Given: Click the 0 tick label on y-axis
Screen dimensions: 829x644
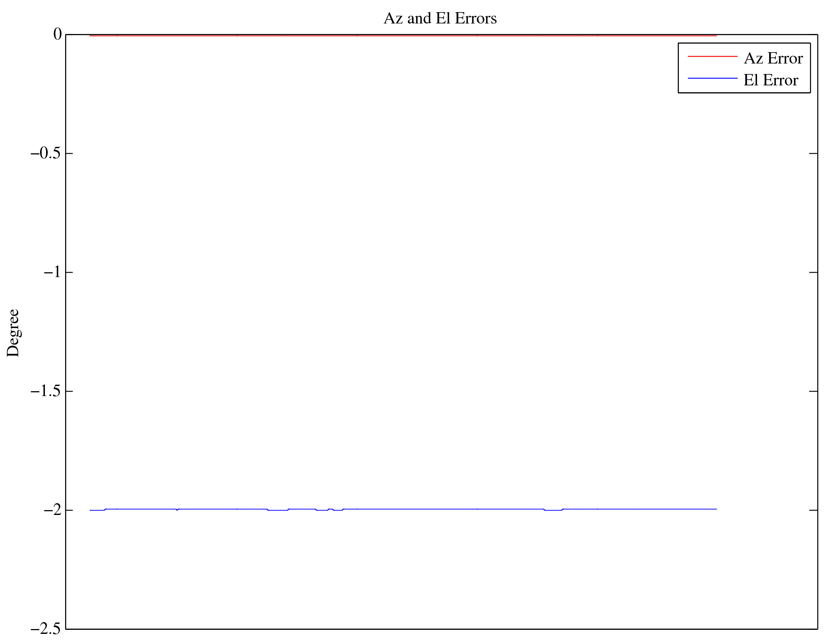Looking at the screenshot, I should tap(57, 34).
